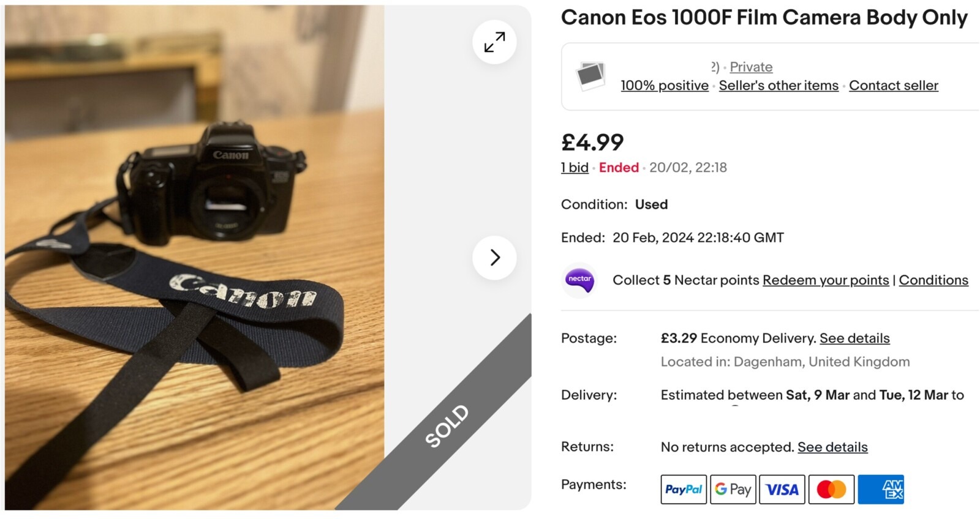Click the American Express payment icon
The width and height of the screenshot is (980, 519).
(x=881, y=490)
